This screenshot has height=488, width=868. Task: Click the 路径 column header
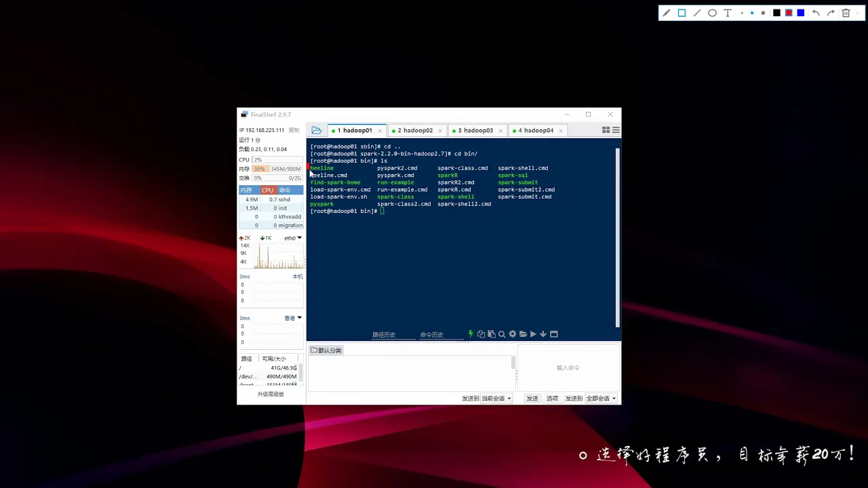pos(246,359)
